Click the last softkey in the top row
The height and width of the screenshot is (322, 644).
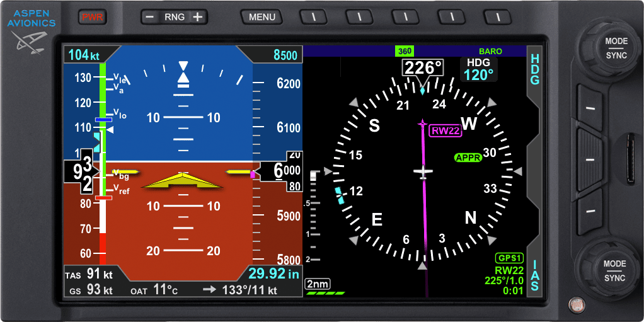coord(498,17)
